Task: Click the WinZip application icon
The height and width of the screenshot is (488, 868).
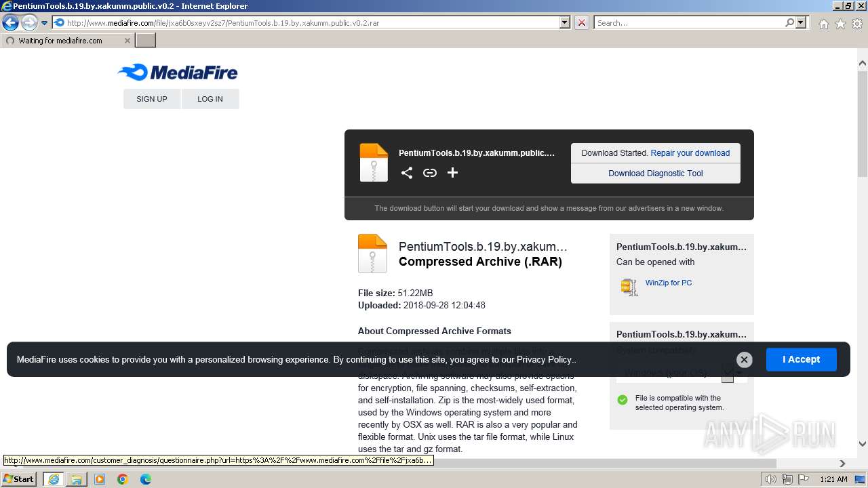Action: pyautogui.click(x=629, y=287)
